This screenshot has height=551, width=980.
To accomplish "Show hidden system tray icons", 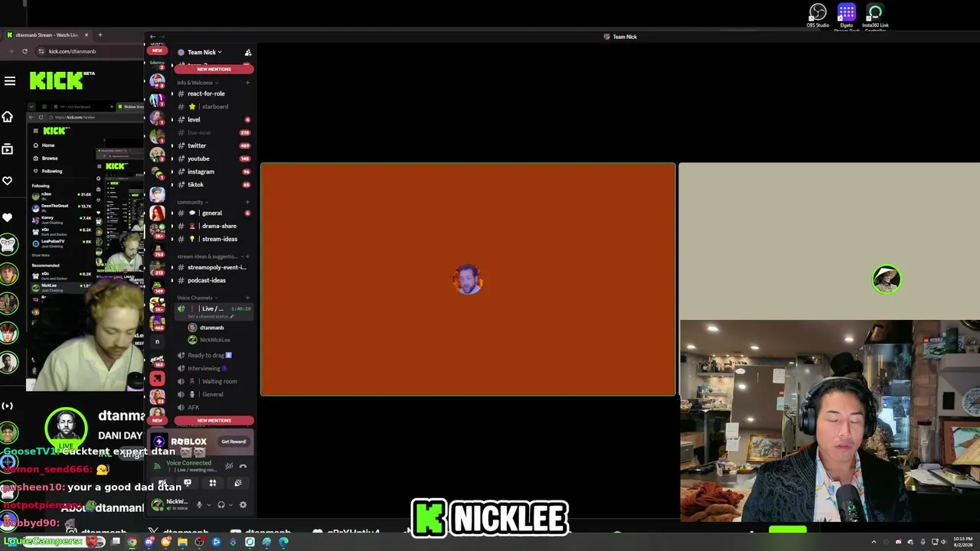I will 874,543.
